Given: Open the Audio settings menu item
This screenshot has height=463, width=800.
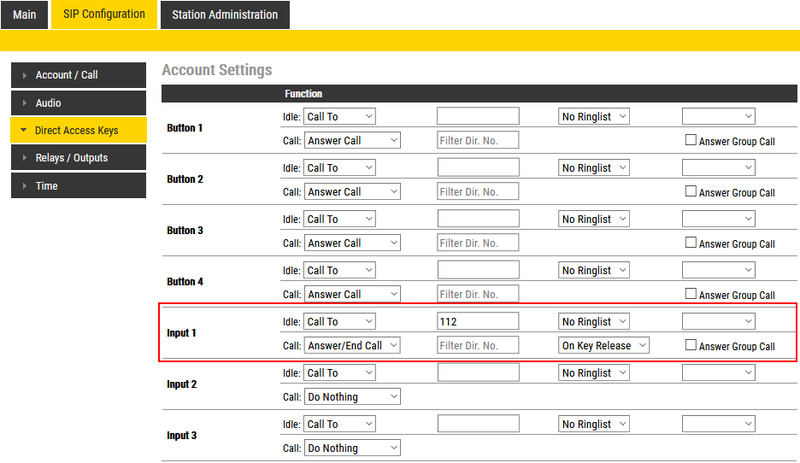Looking at the screenshot, I should pyautogui.click(x=48, y=103).
